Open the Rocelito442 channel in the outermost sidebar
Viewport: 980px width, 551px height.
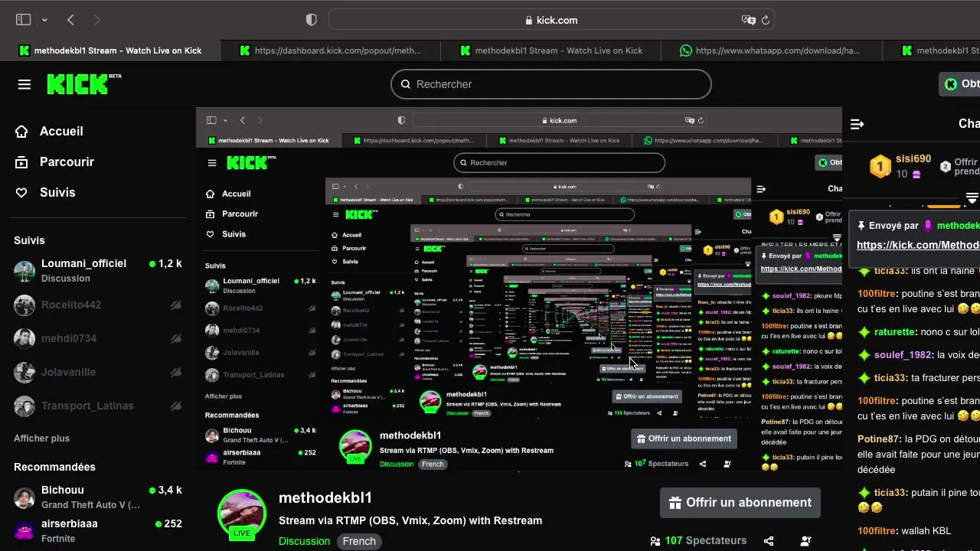click(98, 305)
